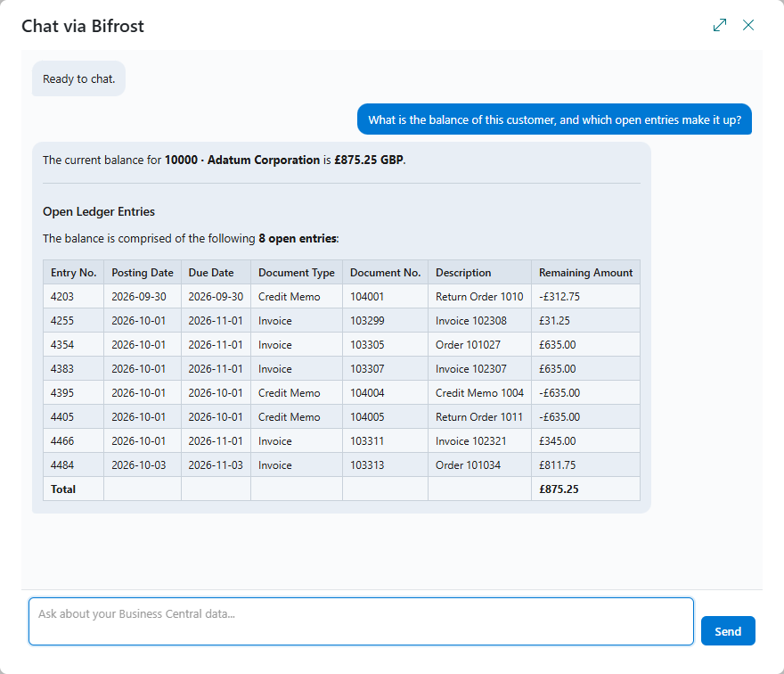Select entry number 4383 cell
784x674 pixels.
73,369
